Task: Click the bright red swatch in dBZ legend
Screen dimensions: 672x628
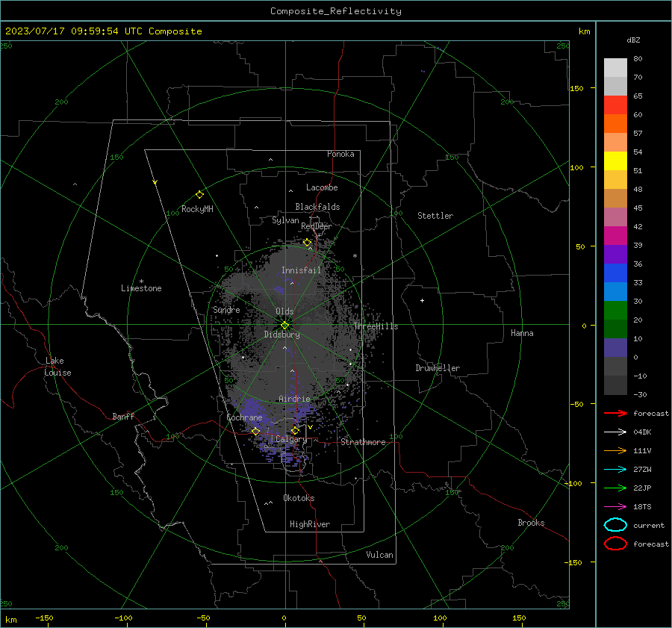Action: click(x=615, y=105)
